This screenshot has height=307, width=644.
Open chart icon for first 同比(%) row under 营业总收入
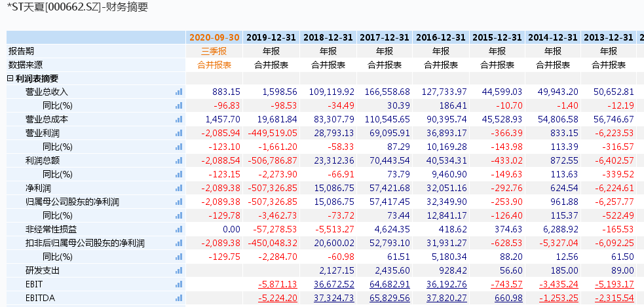[179, 105]
